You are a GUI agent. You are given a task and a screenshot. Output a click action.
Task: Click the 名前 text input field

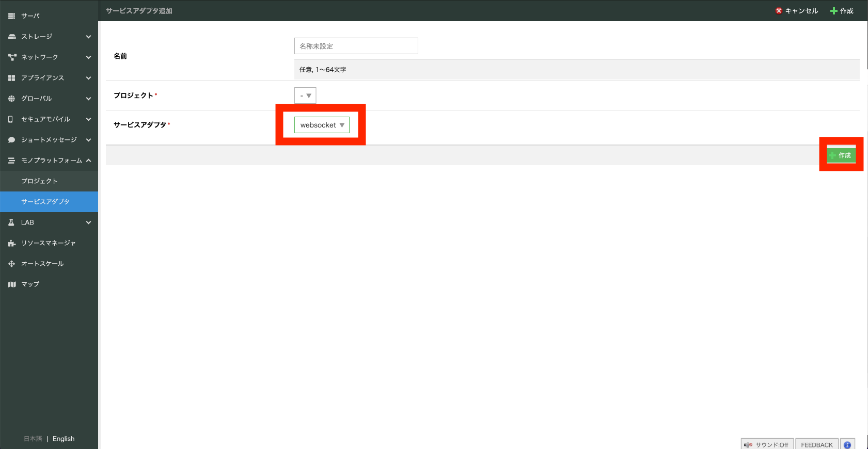coord(356,46)
